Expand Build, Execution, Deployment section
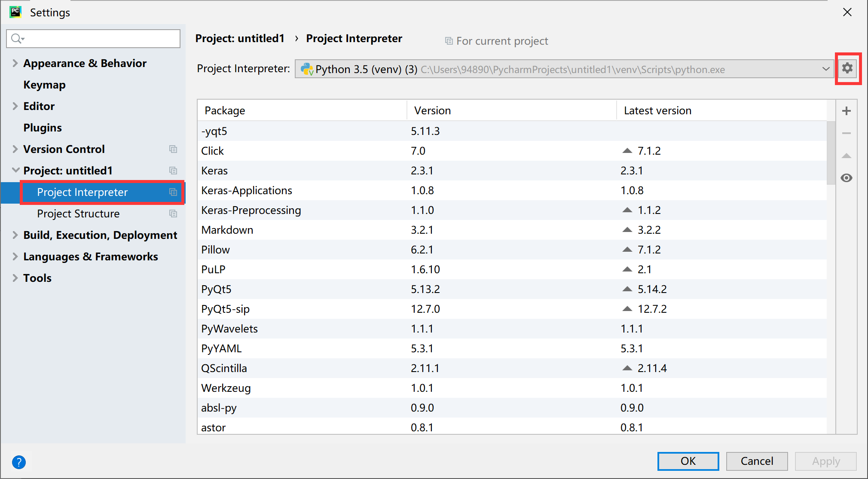The height and width of the screenshot is (479, 868). point(15,235)
